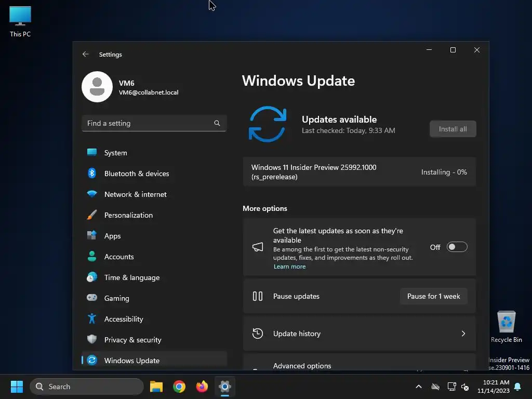This screenshot has height=399, width=532.
Task: Switch to Network & internet section
Action: (x=154, y=194)
